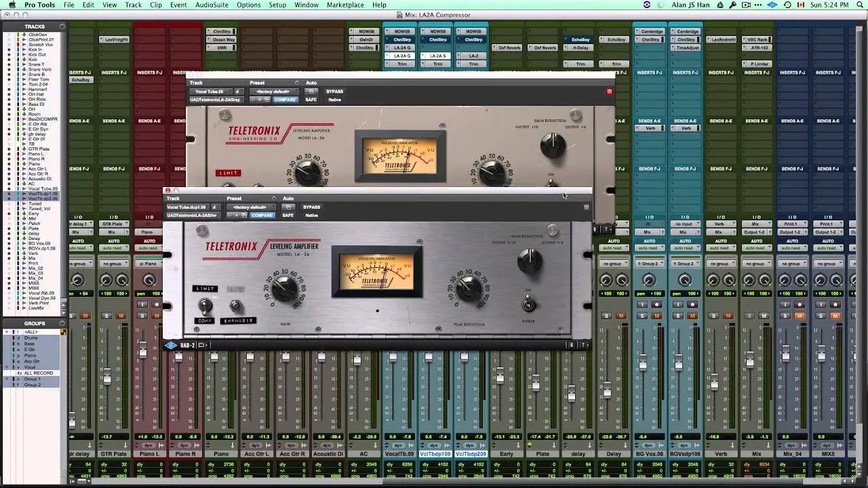The width and height of the screenshot is (868, 488).
Task: Click the question mark help icon in plugin footer
Action: pyautogui.click(x=585, y=345)
